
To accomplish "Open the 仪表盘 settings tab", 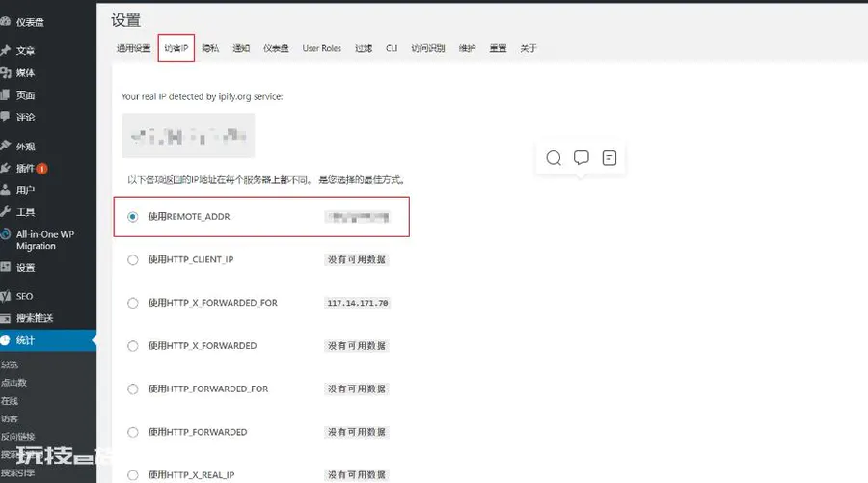I will point(276,48).
